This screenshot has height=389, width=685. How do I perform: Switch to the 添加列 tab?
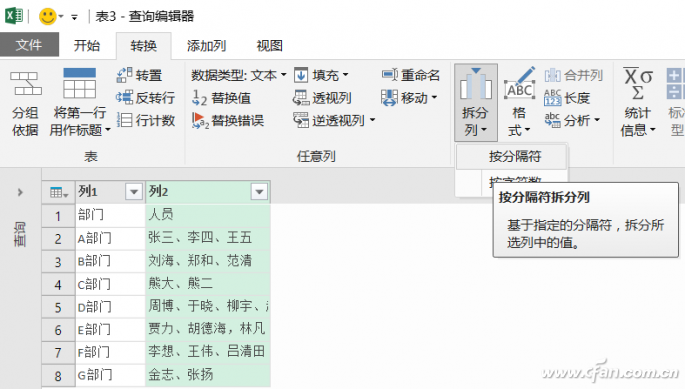point(206,45)
